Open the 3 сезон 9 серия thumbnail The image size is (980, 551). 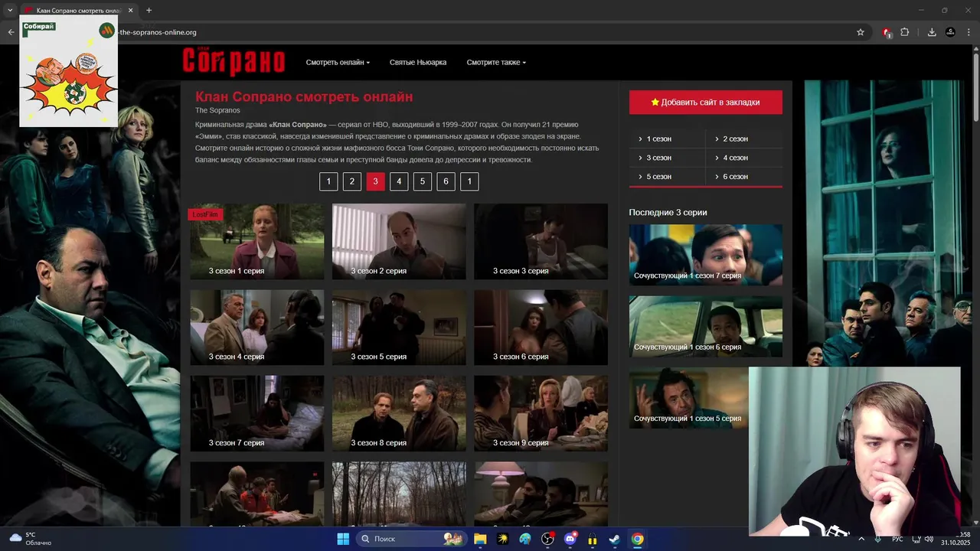pyautogui.click(x=541, y=413)
